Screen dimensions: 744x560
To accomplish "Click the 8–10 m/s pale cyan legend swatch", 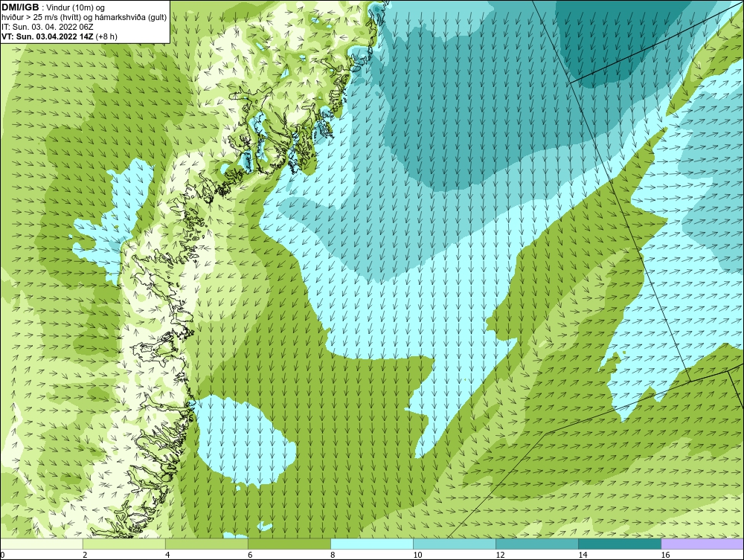I will click(371, 544).
